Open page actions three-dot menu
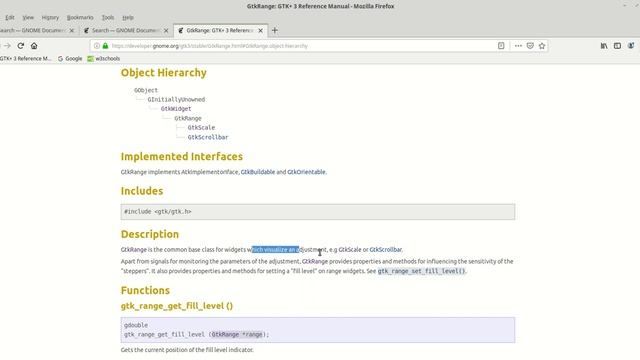This screenshot has height=360, width=640. coord(518,46)
